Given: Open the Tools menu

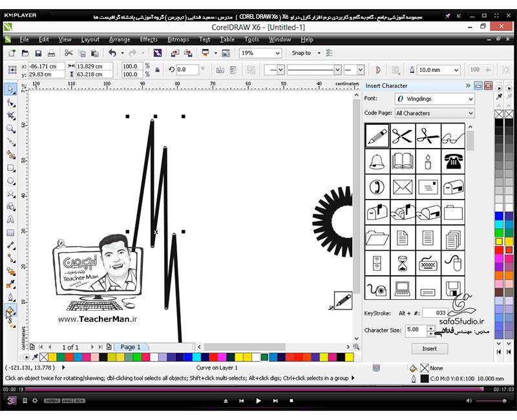Looking at the screenshot, I should [251, 39].
